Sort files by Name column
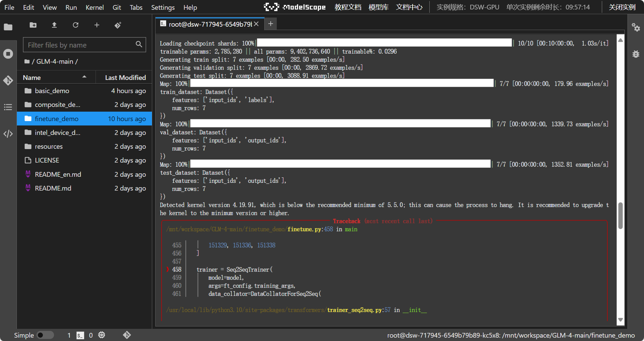This screenshot has height=341, width=644. 32,78
